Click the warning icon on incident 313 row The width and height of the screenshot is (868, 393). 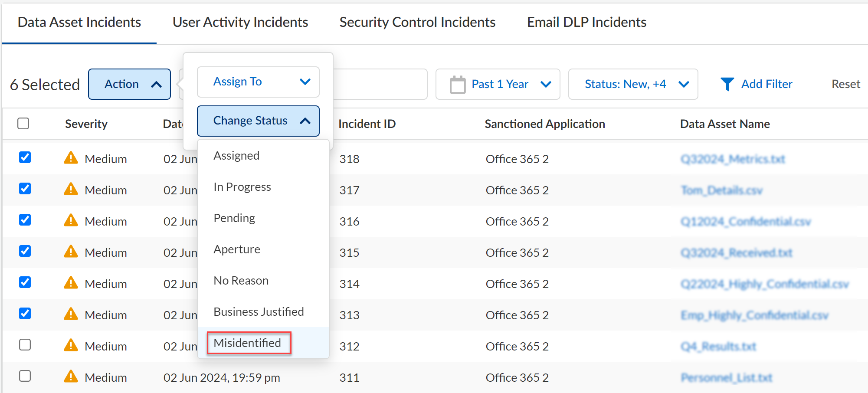(71, 314)
